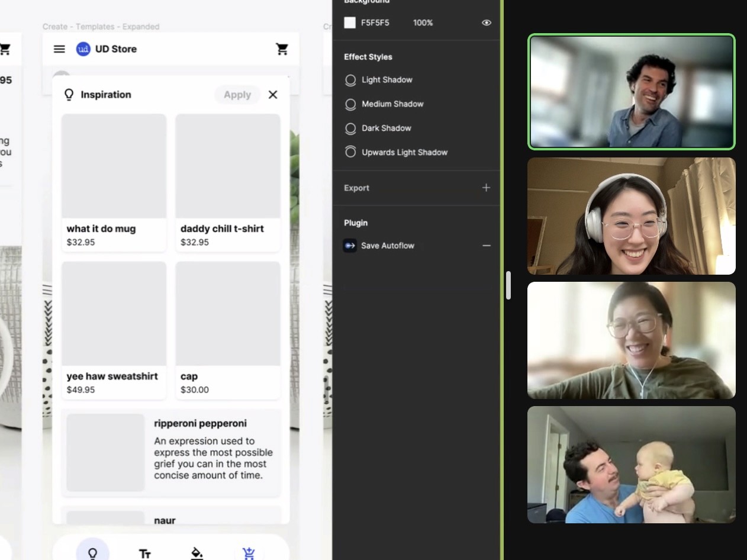Viewport: 747px width, 560px height.
Task: Click the 'ripperoni pepperoni' title
Action: pos(201,423)
